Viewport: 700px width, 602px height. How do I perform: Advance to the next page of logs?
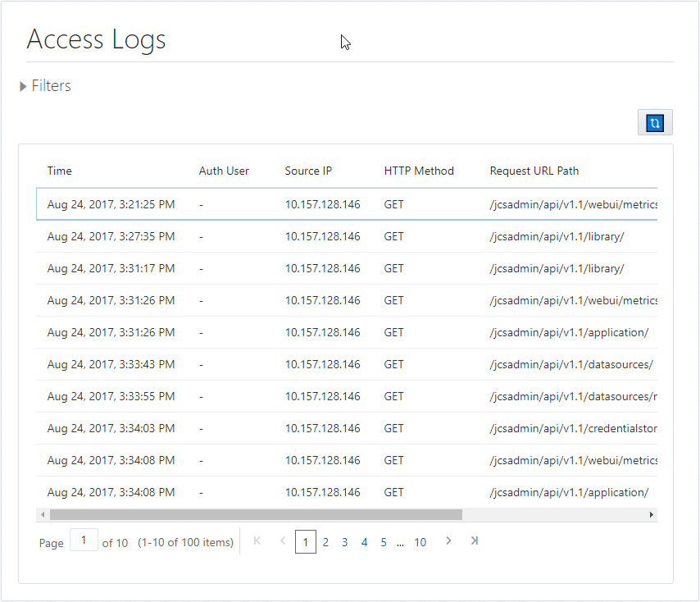(x=448, y=541)
